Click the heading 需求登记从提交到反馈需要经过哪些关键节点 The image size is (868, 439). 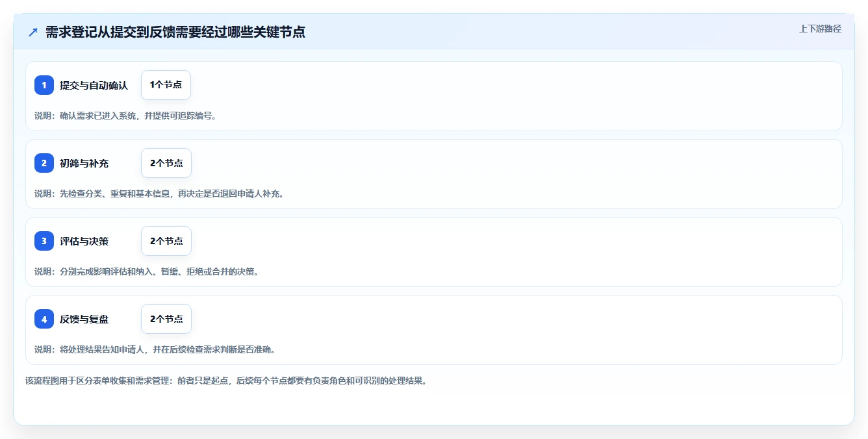click(175, 32)
